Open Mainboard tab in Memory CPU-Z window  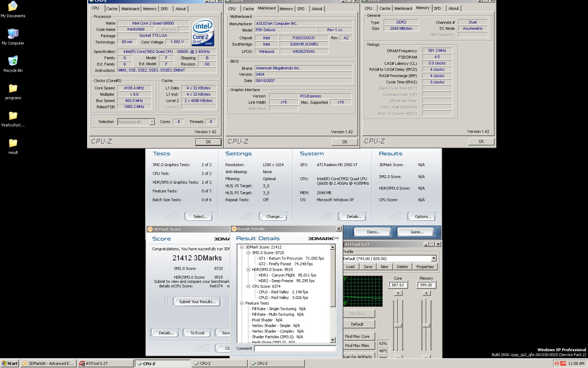tap(403, 8)
